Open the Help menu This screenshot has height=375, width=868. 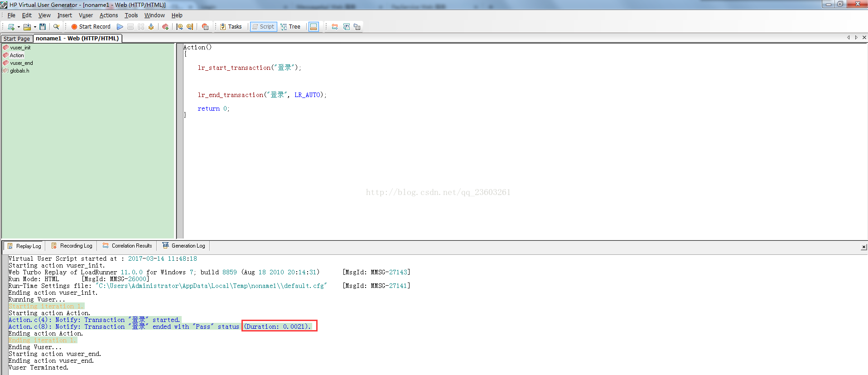pyautogui.click(x=177, y=15)
